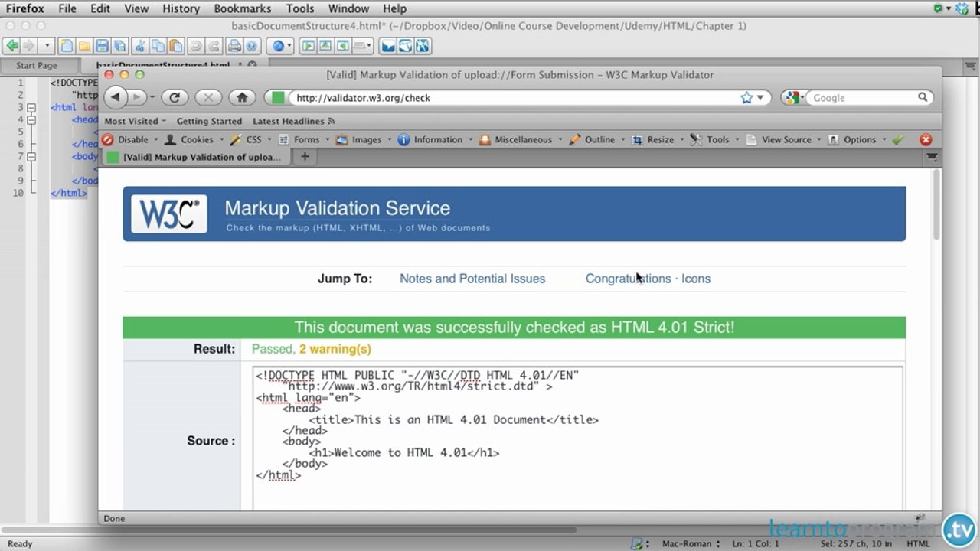Click the Help question icon in editor toolbar

click(251, 46)
